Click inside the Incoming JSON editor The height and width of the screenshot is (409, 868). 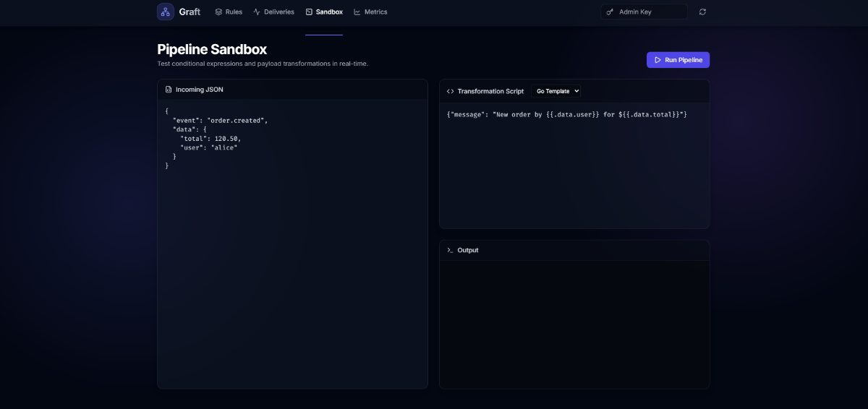point(292,244)
